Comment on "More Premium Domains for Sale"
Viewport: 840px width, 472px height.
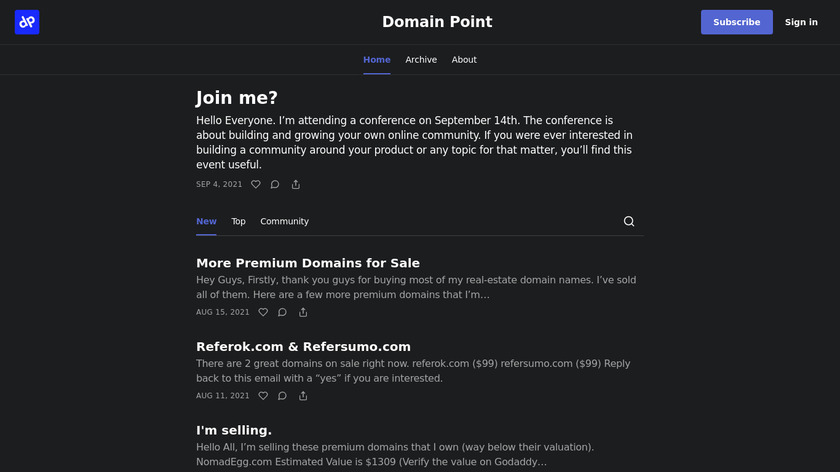click(282, 312)
